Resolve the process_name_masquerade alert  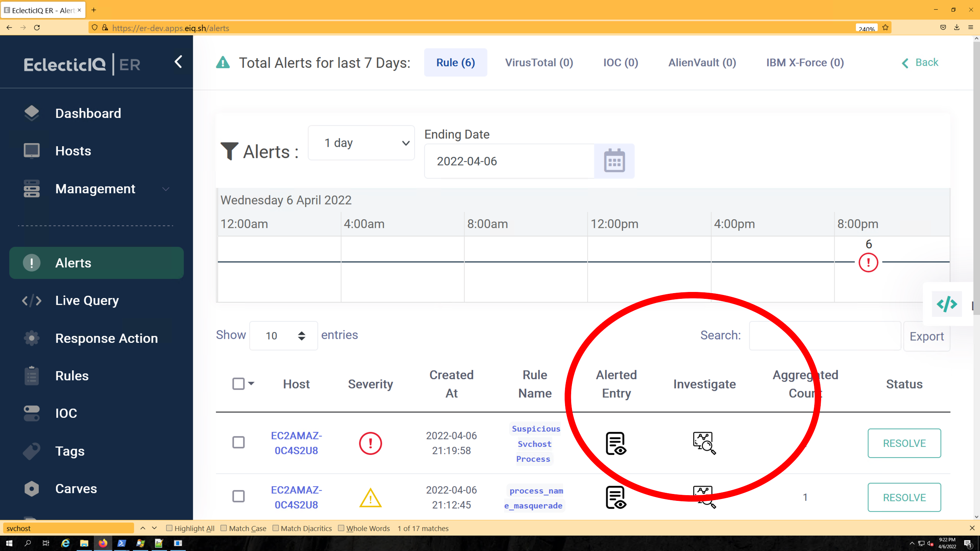[904, 497]
